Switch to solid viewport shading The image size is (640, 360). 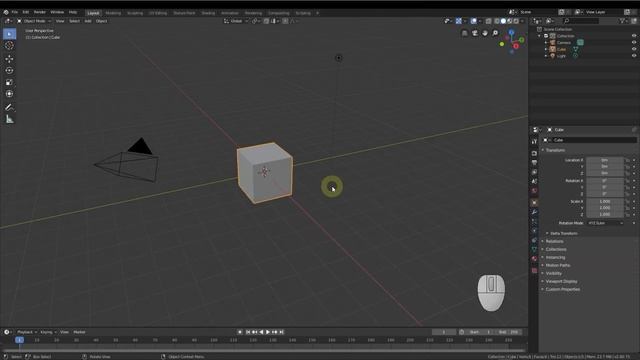[503, 21]
